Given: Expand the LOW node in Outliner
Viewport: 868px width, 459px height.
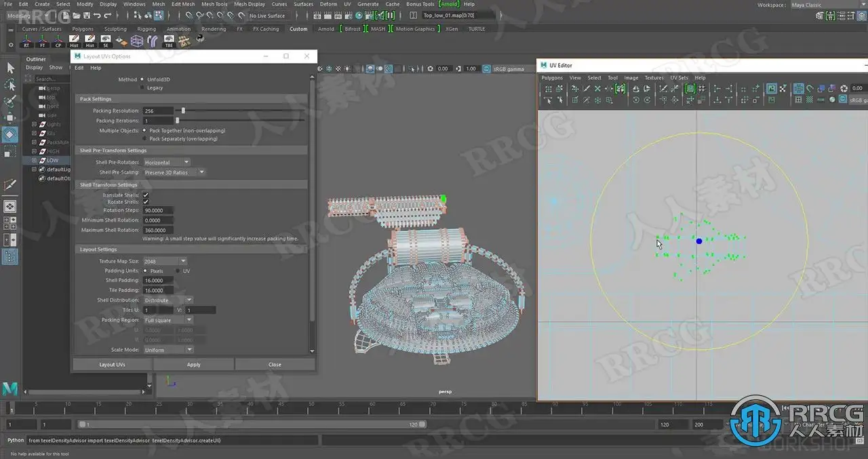Looking at the screenshot, I should click(x=34, y=161).
